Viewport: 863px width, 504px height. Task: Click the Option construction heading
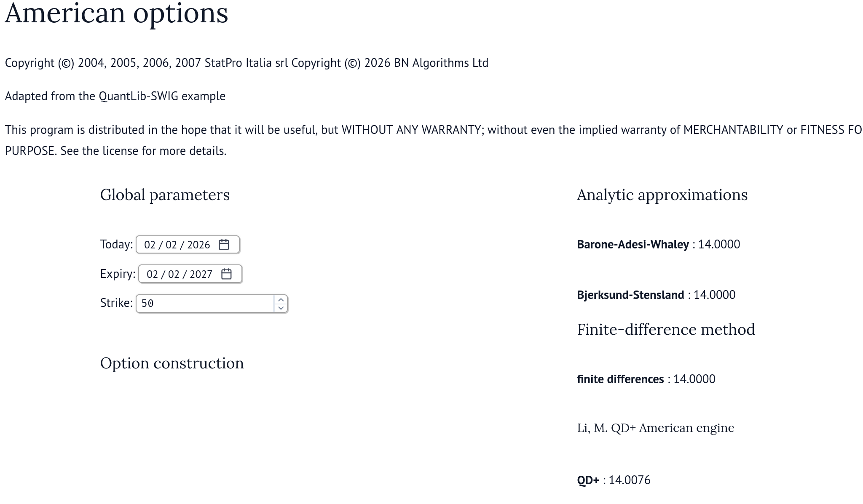172,363
